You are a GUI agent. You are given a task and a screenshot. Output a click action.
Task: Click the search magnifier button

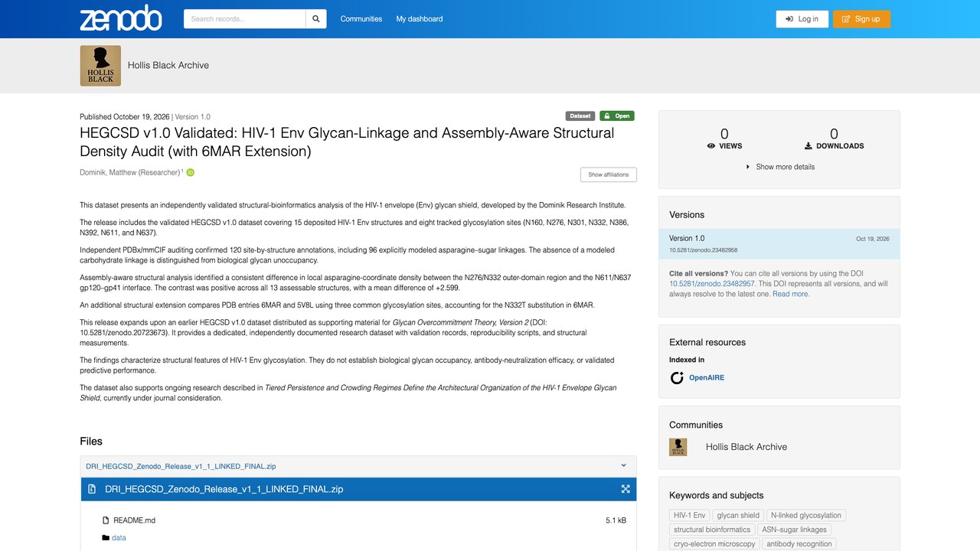coord(315,19)
